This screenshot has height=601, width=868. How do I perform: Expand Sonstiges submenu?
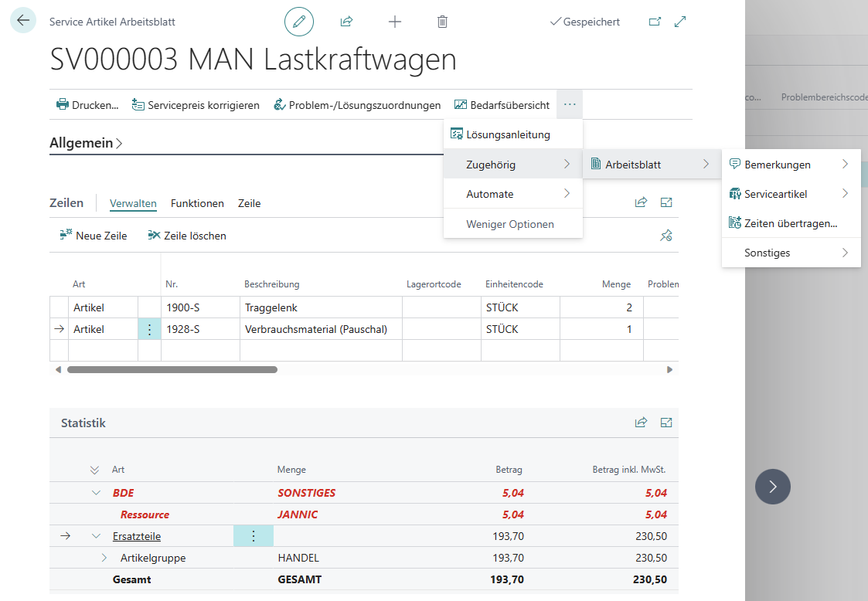coord(791,253)
